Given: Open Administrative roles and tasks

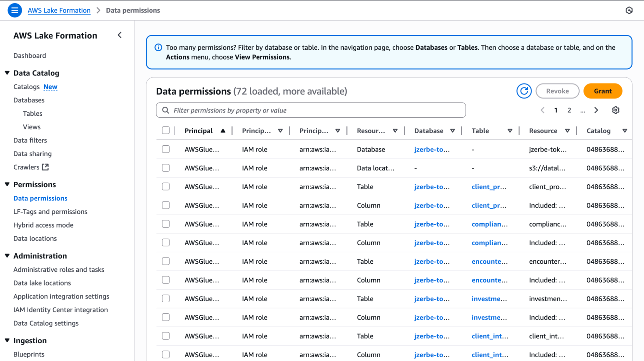Looking at the screenshot, I should pyautogui.click(x=59, y=269).
